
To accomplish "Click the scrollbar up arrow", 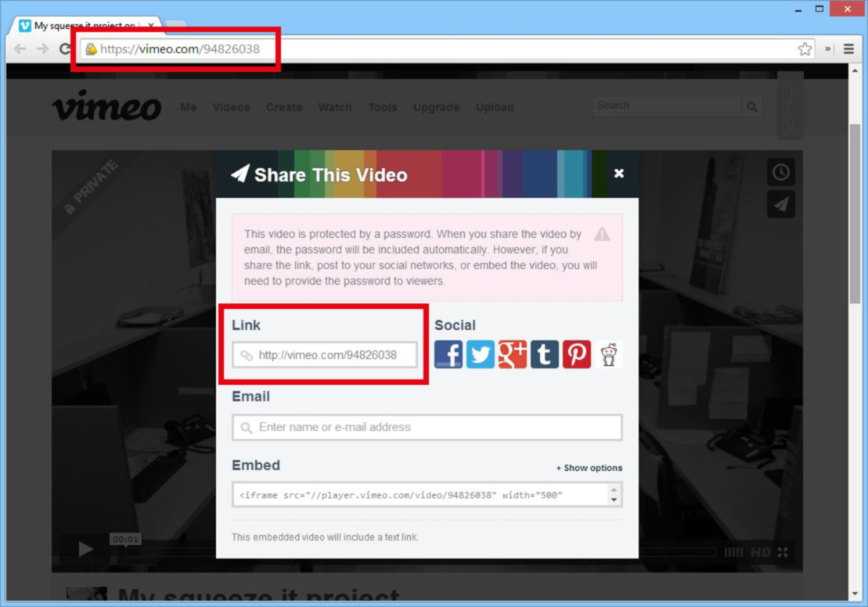I will pyautogui.click(x=855, y=71).
